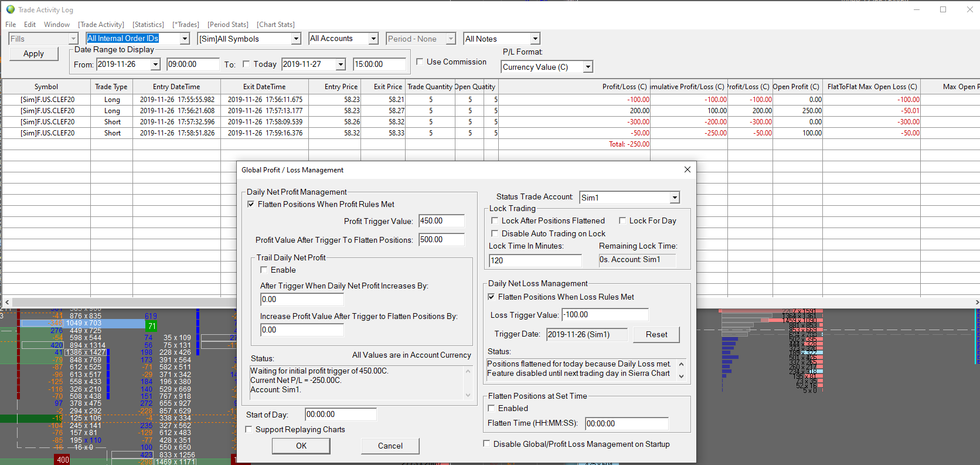Screen dimensions: 980x465
Task: Switch to the [*Trades] tab
Action: tap(186, 25)
